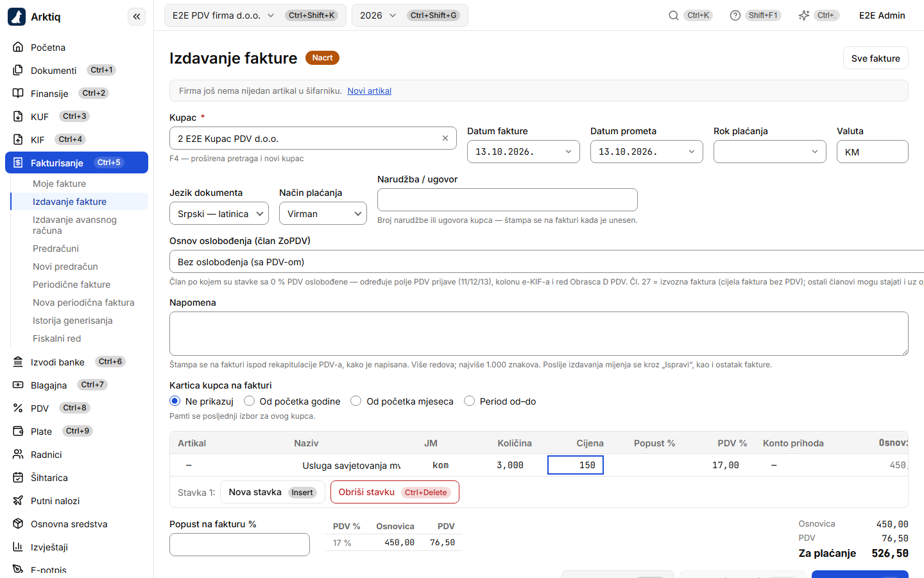Go to Početna home icon
924x578 pixels.
18,47
